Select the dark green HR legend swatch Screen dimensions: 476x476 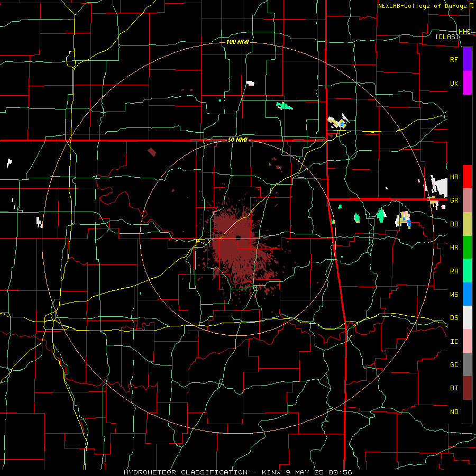pyautogui.click(x=467, y=248)
